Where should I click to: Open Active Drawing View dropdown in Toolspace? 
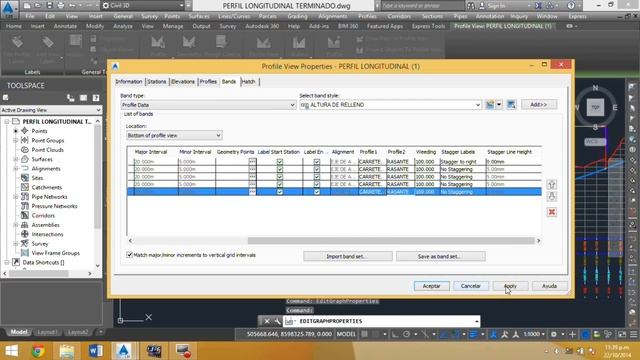pos(51,110)
